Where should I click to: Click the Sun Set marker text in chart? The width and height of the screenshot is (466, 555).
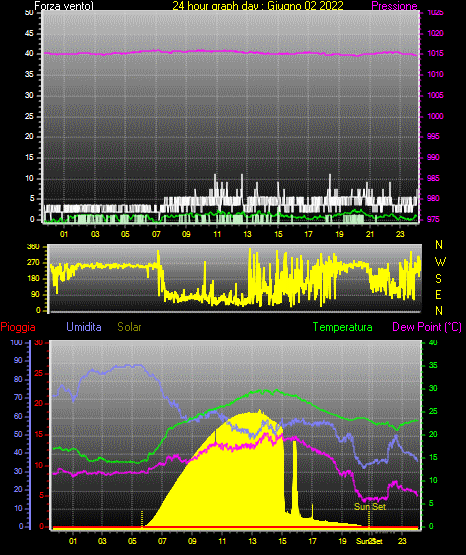[x=370, y=507]
